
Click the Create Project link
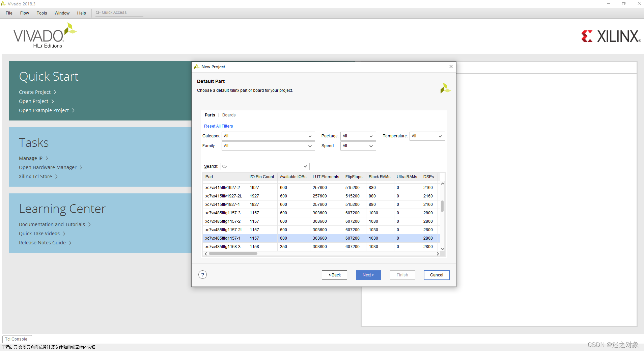35,92
